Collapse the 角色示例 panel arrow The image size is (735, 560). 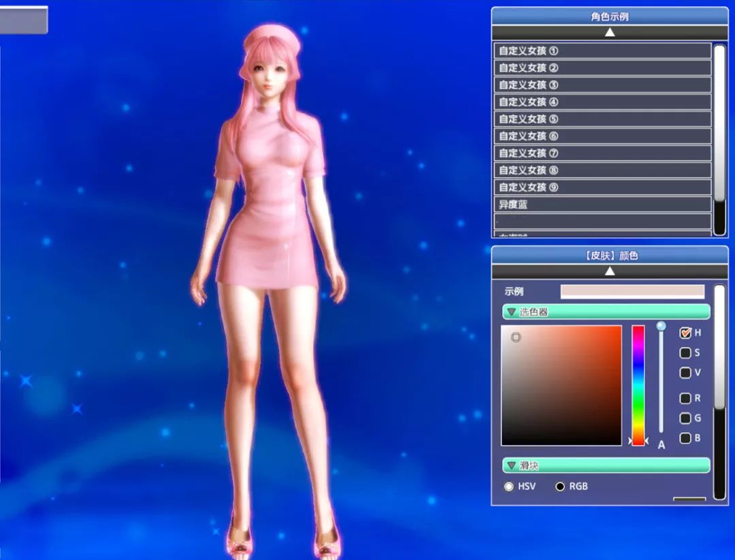[609, 33]
